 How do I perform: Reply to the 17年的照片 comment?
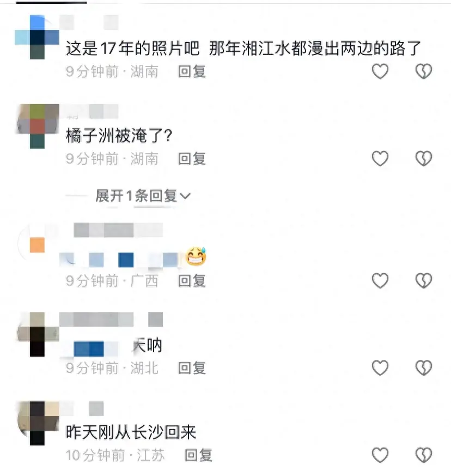[192, 71]
